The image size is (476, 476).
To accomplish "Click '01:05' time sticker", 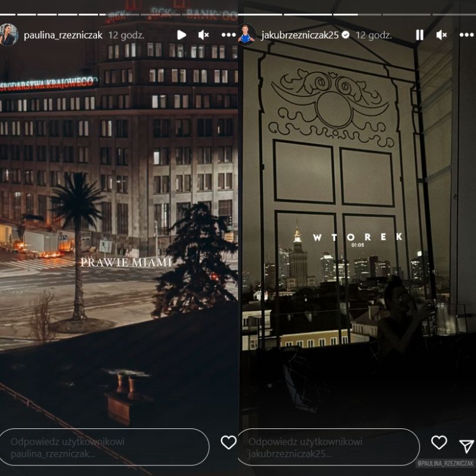I will (x=358, y=245).
